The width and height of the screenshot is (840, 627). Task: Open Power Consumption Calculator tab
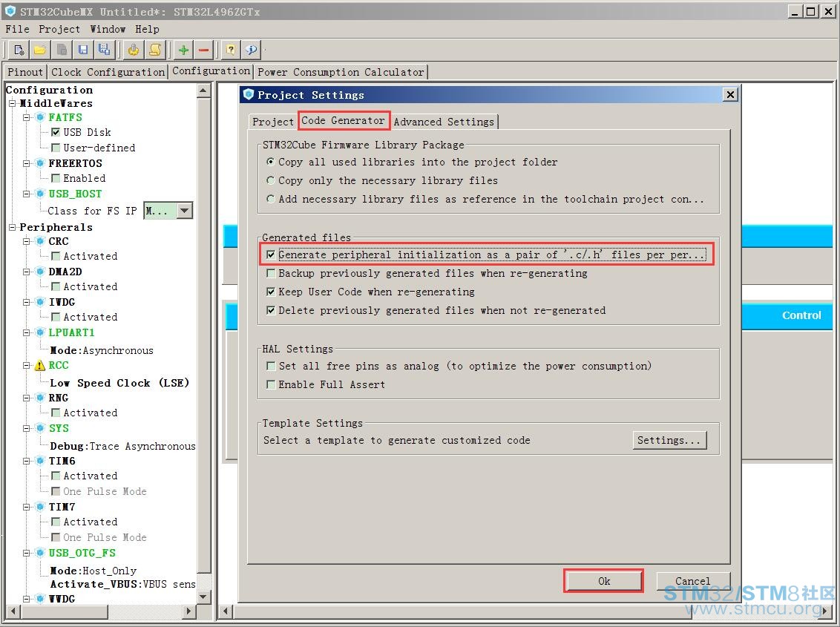[341, 72]
